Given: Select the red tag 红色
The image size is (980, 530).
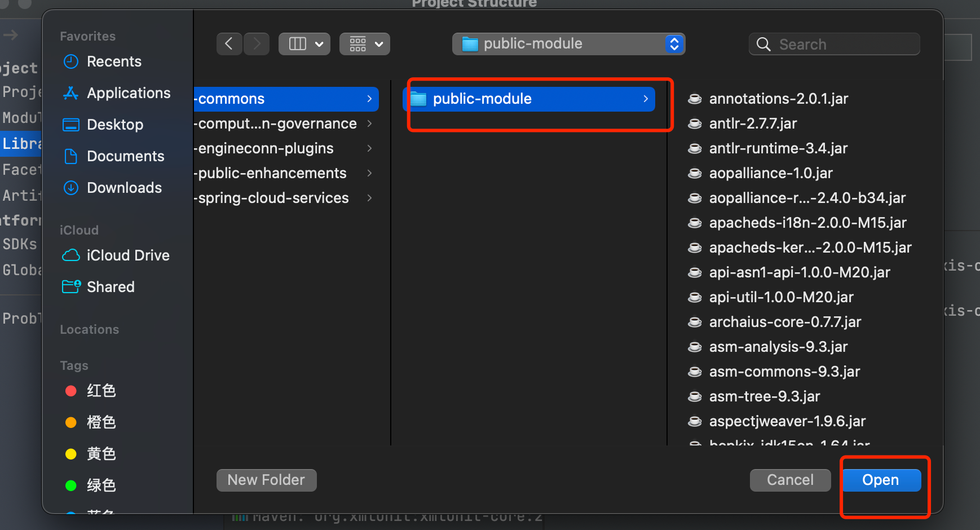Looking at the screenshot, I should click(x=100, y=391).
